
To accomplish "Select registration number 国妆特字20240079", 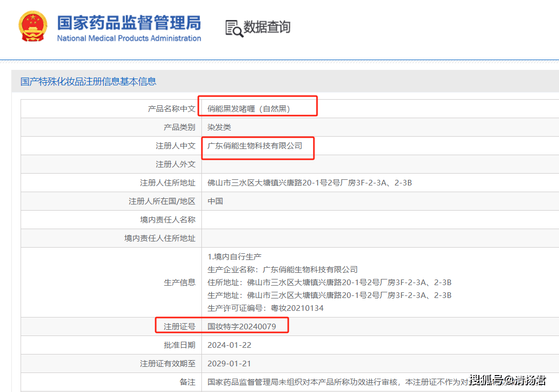I will [x=241, y=326].
